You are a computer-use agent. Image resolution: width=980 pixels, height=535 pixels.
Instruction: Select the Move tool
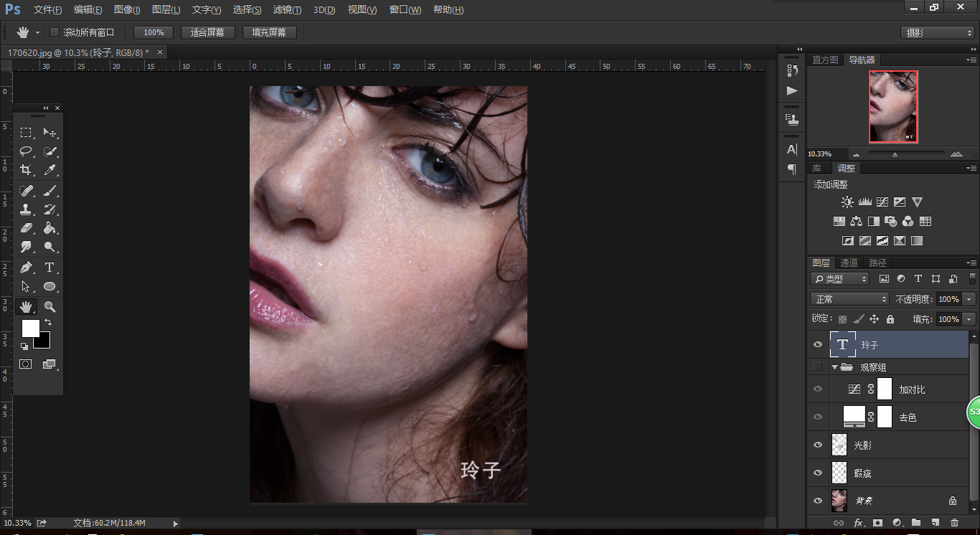pyautogui.click(x=50, y=133)
